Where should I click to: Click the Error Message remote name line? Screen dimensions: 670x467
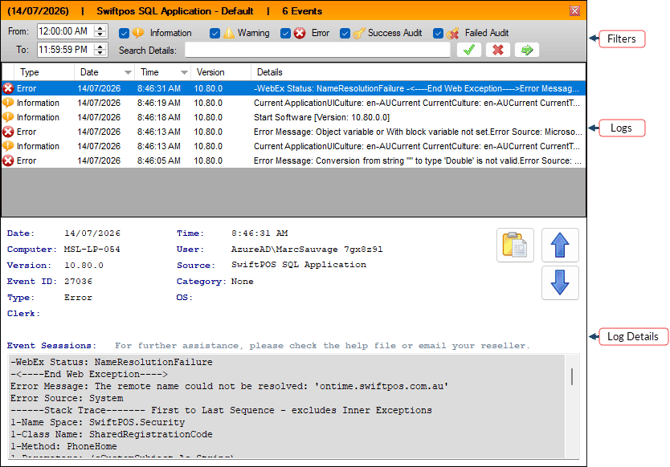click(x=229, y=386)
